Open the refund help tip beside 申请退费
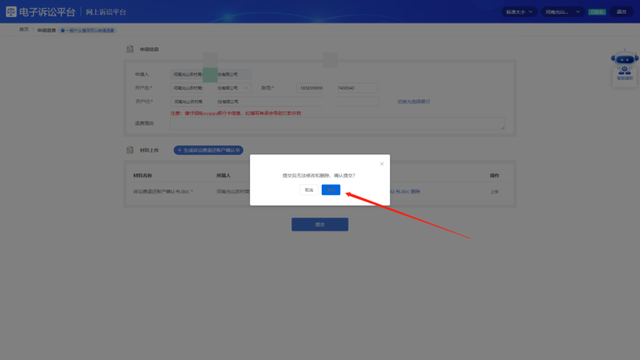The width and height of the screenshot is (640, 360). (x=87, y=30)
